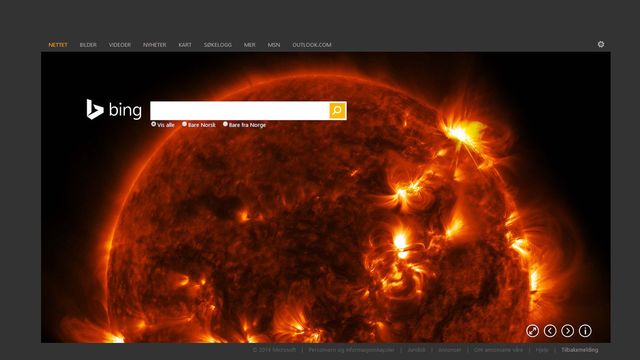The height and width of the screenshot is (360, 640).
Task: Select the 'Vis alle' radio option
Action: click(x=153, y=124)
